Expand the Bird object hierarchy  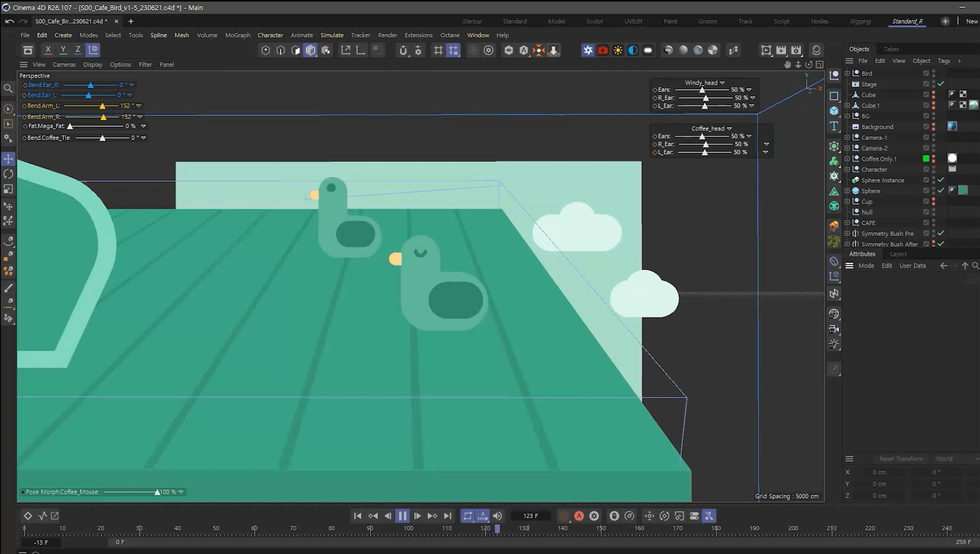click(847, 73)
